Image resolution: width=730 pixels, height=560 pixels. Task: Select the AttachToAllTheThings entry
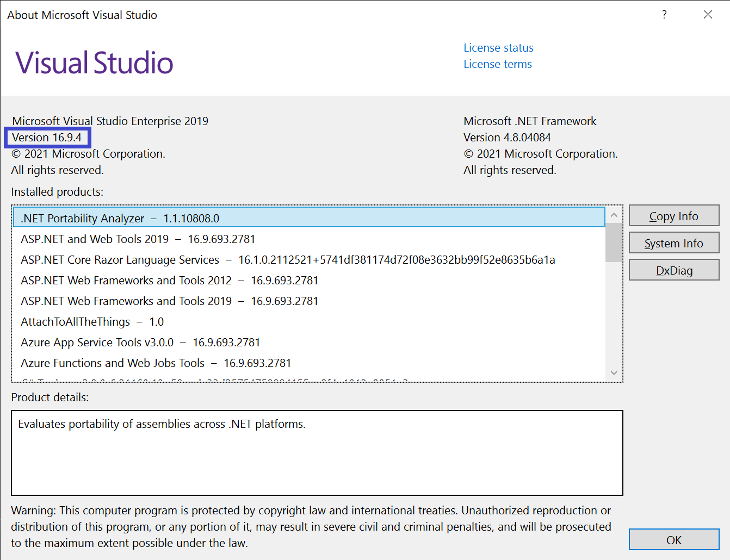click(309, 321)
